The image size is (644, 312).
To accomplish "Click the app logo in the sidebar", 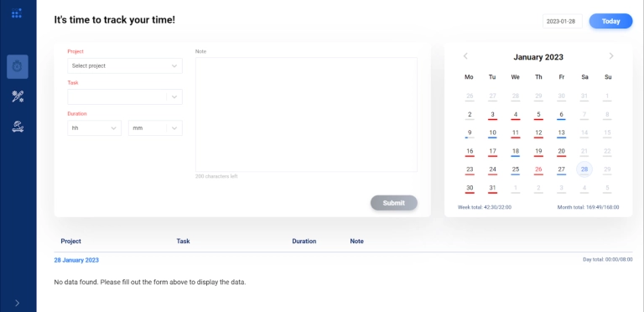I will click(17, 13).
